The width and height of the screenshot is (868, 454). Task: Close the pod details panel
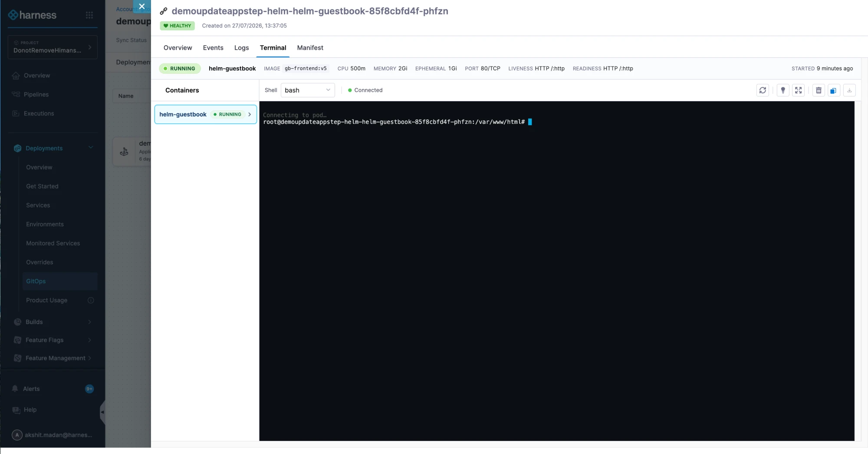click(x=142, y=7)
